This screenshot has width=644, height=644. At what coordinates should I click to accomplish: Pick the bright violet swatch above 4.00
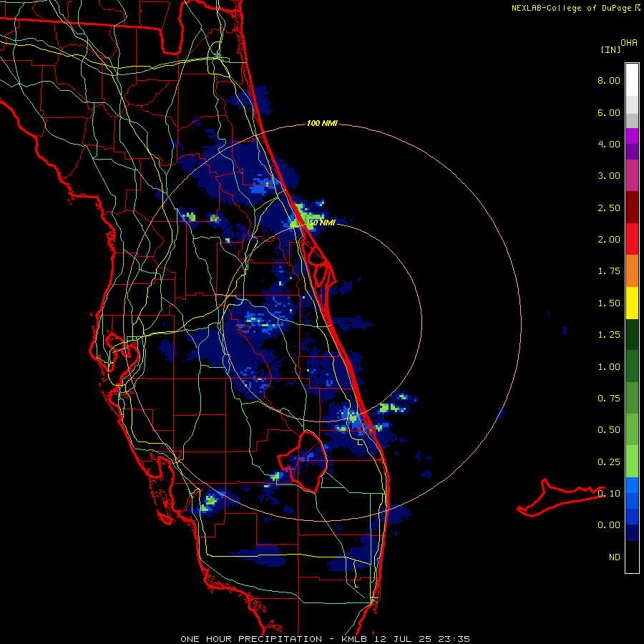click(632, 136)
